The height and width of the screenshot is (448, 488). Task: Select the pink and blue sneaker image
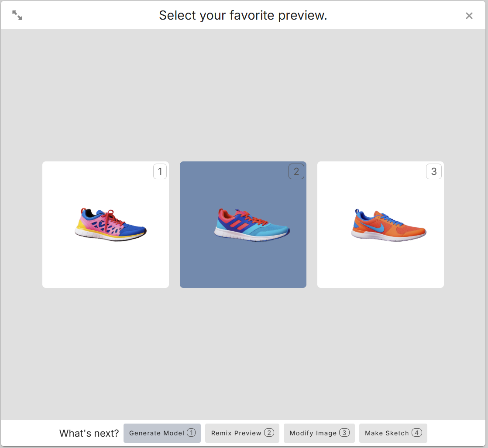(x=110, y=225)
